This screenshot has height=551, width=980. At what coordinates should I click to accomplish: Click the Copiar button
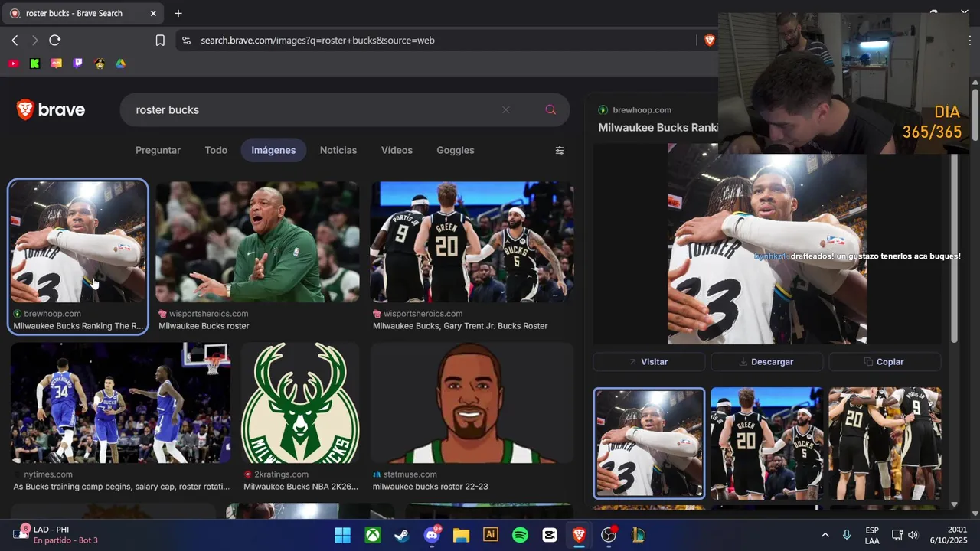[884, 362]
